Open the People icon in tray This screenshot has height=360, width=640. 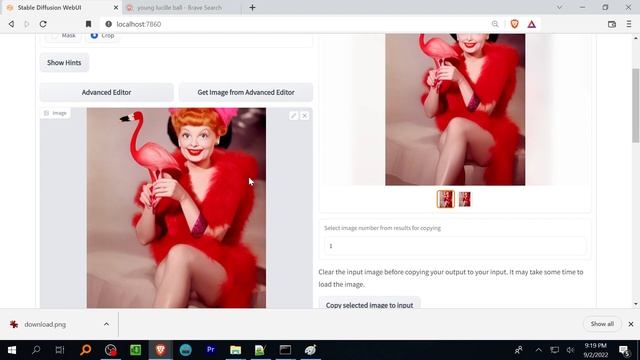518,350
